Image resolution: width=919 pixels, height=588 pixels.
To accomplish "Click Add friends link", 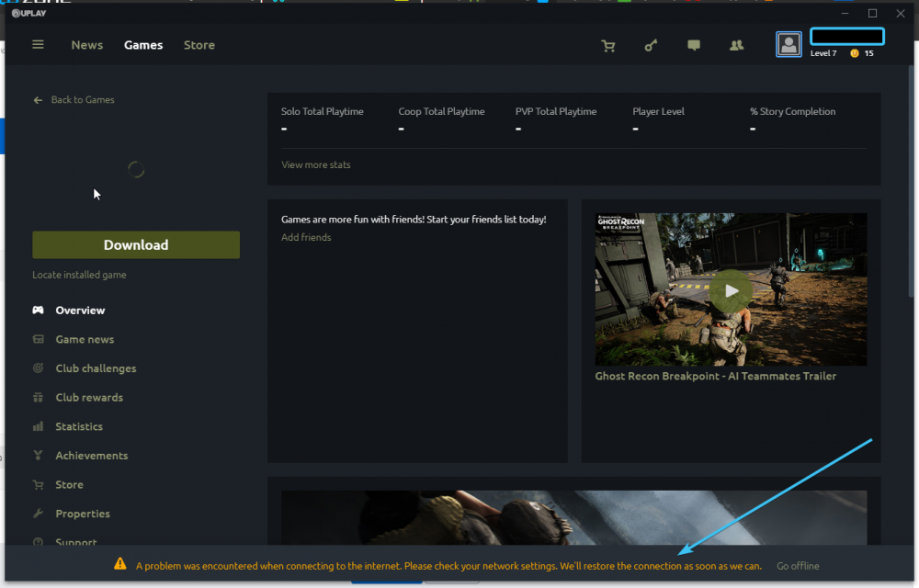I will point(306,237).
